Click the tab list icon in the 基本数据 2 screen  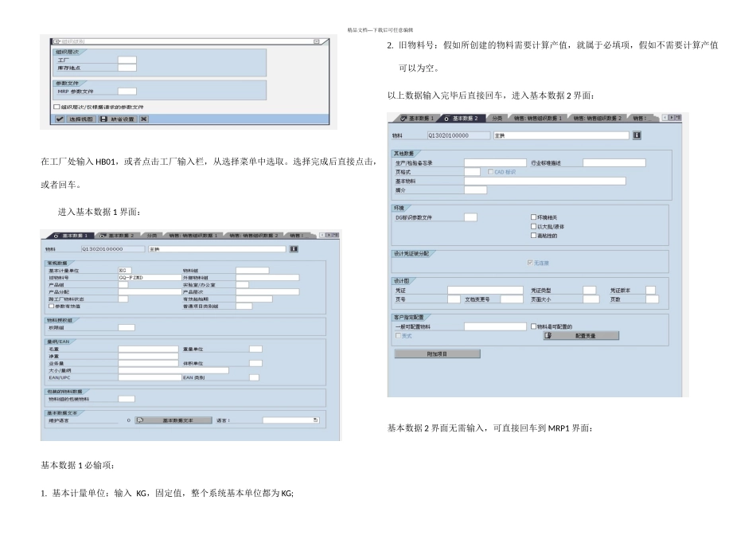pyautogui.click(x=678, y=117)
